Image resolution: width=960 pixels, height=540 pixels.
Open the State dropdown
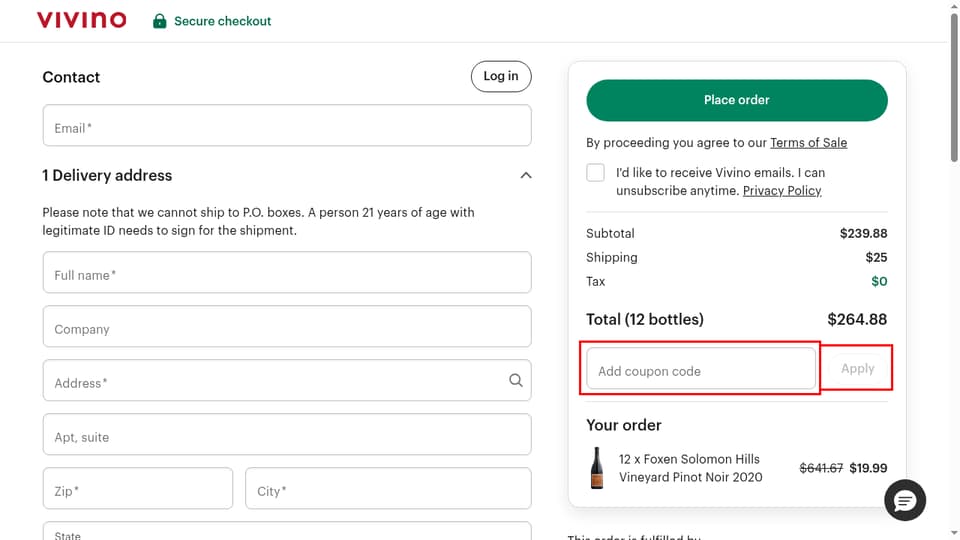point(287,531)
